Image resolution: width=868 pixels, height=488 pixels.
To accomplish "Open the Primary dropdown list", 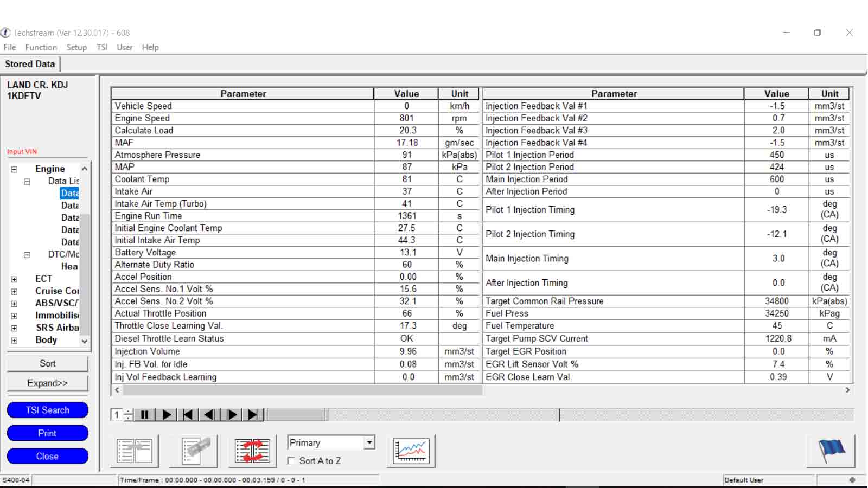I will pos(369,443).
